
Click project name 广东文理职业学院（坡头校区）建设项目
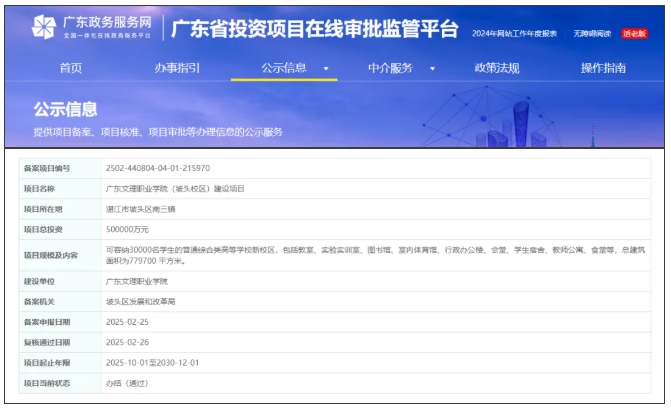coord(175,189)
